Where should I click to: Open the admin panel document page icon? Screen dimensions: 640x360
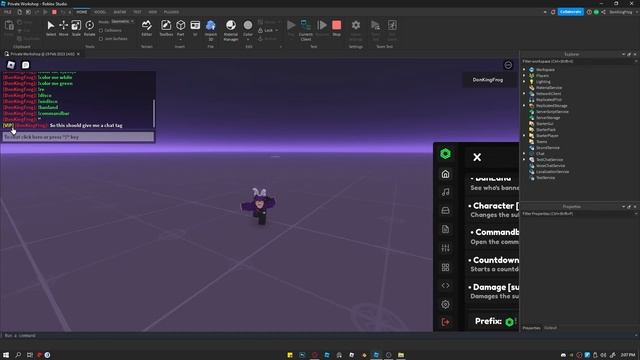click(x=445, y=229)
